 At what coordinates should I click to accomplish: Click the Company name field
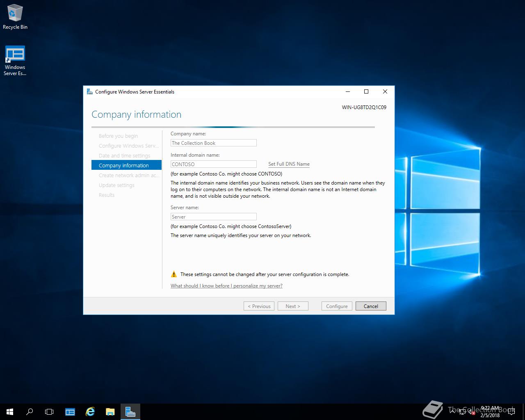(x=214, y=143)
